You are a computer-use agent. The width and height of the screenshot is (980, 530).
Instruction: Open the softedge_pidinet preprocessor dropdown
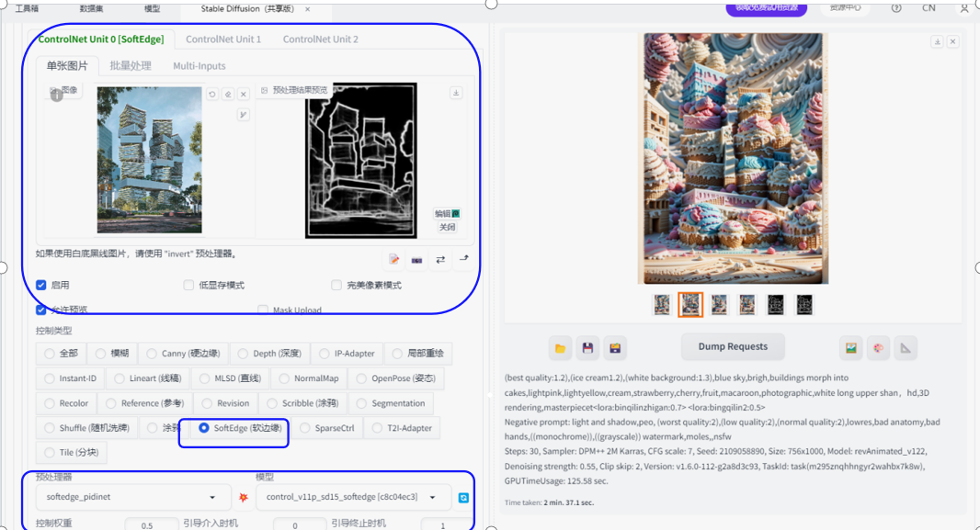pos(133,497)
